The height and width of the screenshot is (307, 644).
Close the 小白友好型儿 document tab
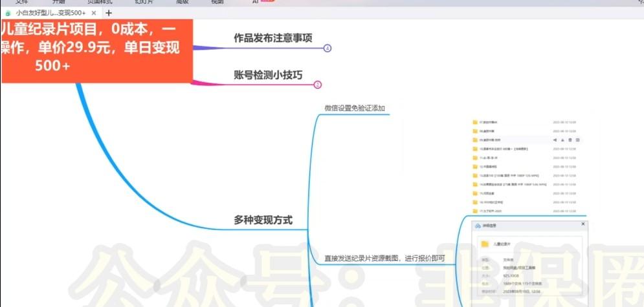click(95, 13)
